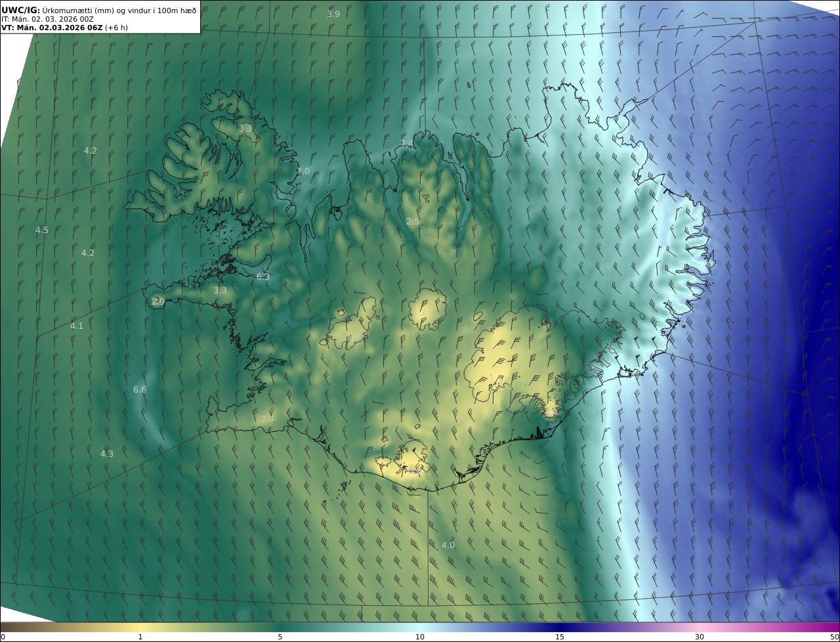The image size is (840, 642).
Task: Click the 4.0 value label
Action: tap(448, 545)
